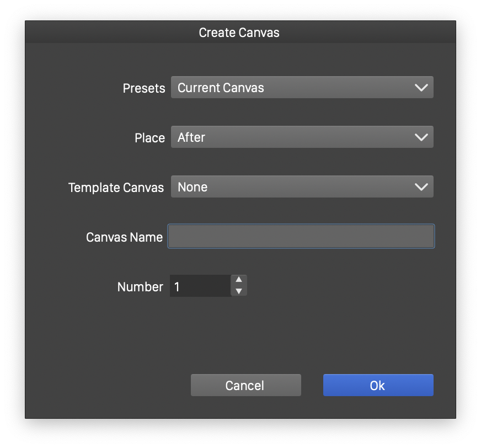This screenshot has height=448, width=481.
Task: Click the Number value field
Action: [200, 286]
